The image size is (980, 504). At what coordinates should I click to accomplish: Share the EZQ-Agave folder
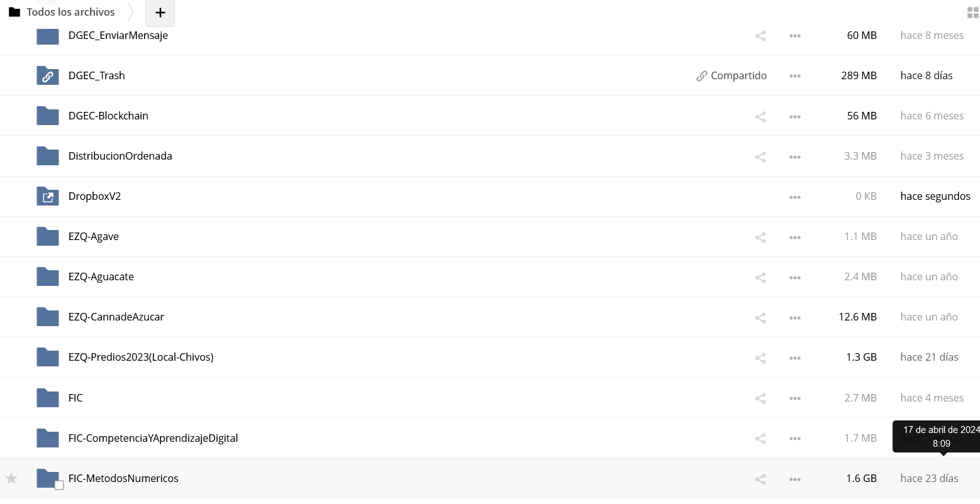760,237
